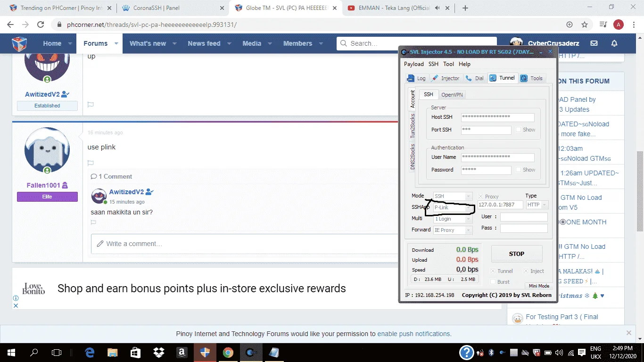Open the Wi-Fi network tray icon
Image resolution: width=644 pixels, height=362 pixels.
570,352
